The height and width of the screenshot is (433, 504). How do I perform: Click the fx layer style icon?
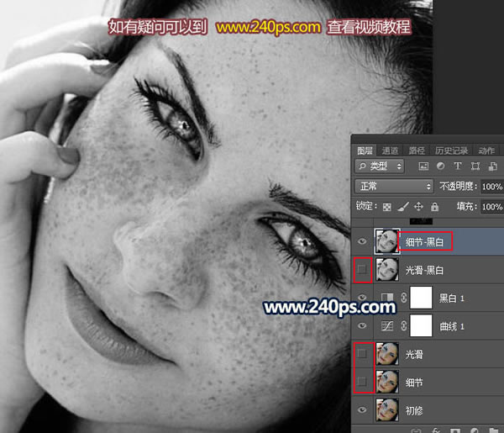(436, 430)
